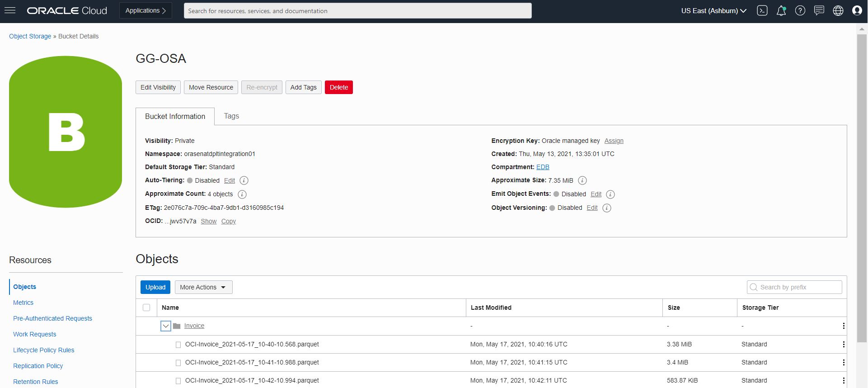Tick the select-all objects checkbox

[x=146, y=308]
